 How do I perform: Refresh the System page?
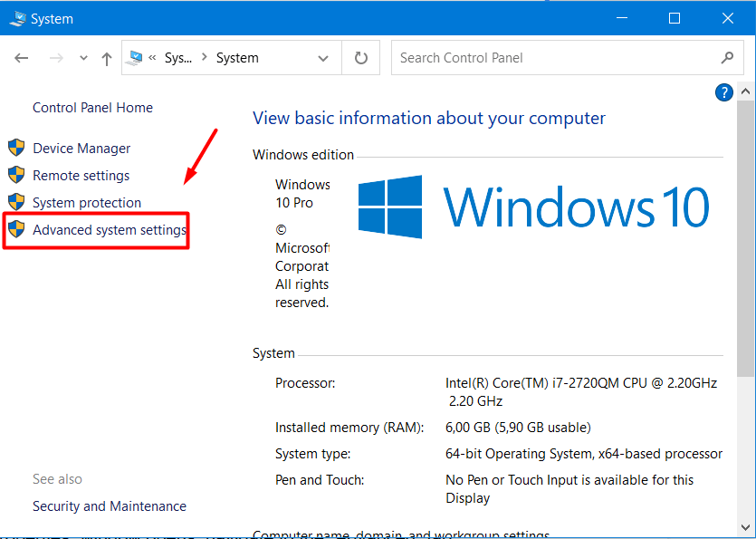pos(360,58)
